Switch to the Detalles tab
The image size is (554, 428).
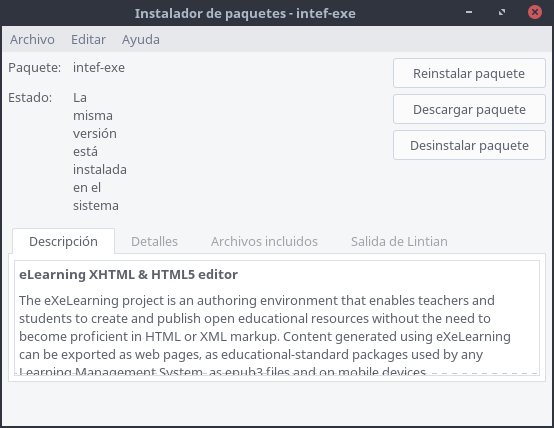154,241
